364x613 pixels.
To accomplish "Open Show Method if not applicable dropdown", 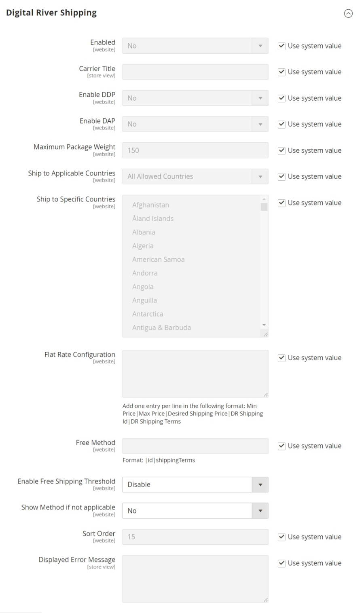I will tap(195, 511).
